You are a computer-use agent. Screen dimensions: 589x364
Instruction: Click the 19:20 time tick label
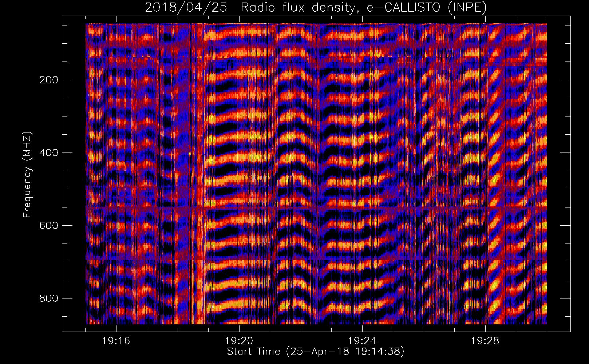tap(239, 341)
